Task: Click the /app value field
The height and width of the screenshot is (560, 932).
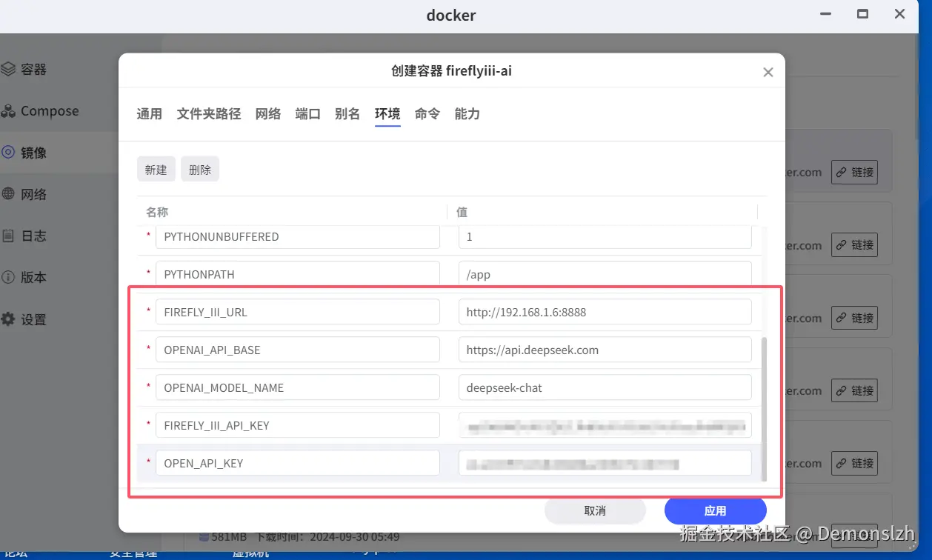Action: [x=605, y=273]
